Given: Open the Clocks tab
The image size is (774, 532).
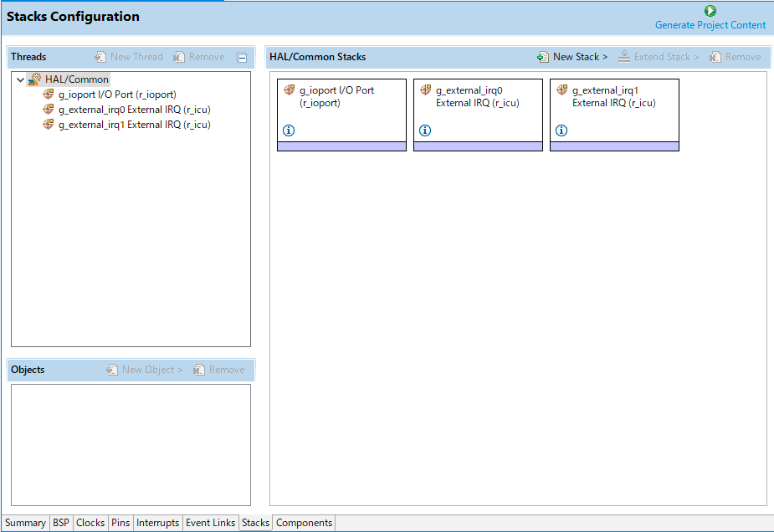Looking at the screenshot, I should [90, 523].
